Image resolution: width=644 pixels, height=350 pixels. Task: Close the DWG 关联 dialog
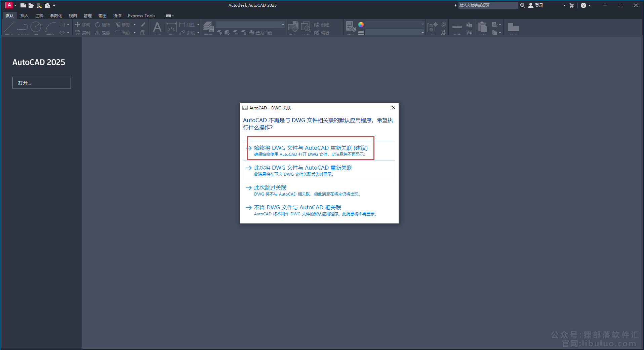pos(394,108)
